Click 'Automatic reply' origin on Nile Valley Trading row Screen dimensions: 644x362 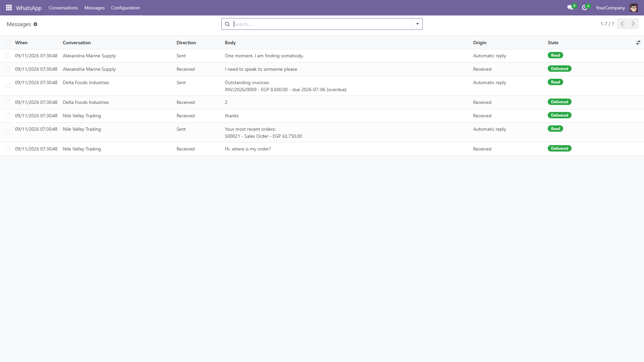click(489, 129)
